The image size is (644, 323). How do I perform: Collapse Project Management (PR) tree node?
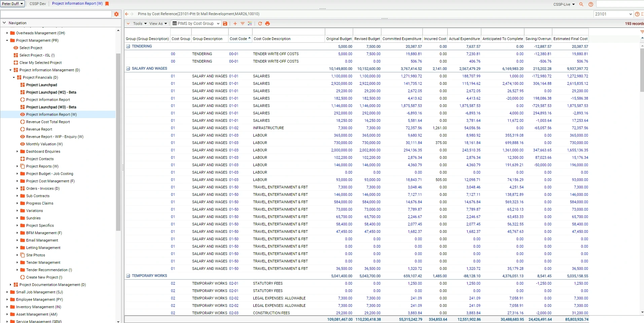[7, 40]
